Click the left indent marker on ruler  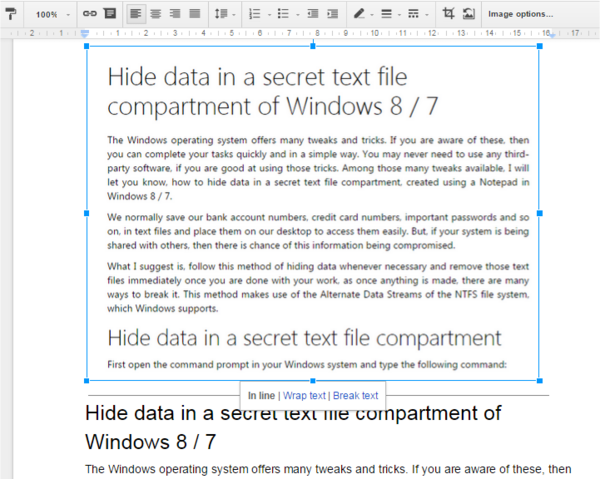[85, 34]
